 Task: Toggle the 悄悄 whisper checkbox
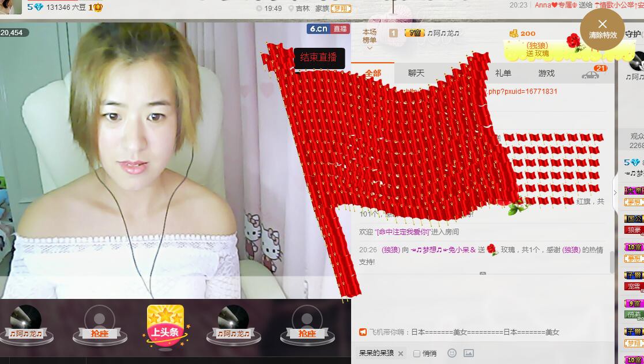[x=417, y=353]
